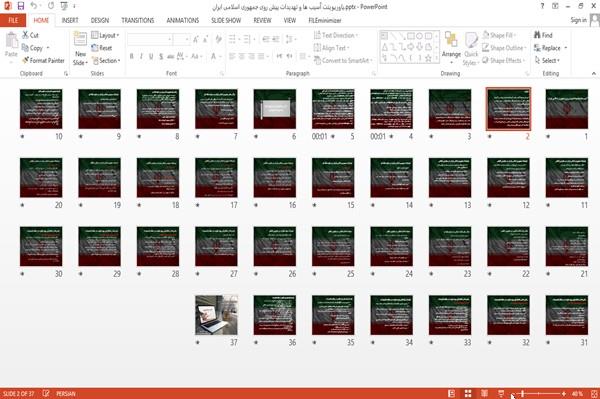Click the Paste clipboard icon
This screenshot has height=399, width=600.
pyautogui.click(x=11, y=41)
